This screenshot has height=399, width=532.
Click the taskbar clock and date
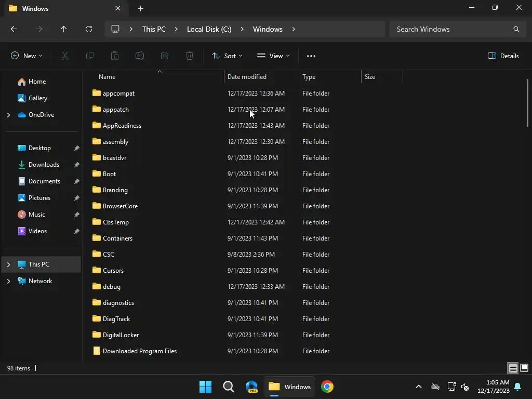(x=494, y=387)
